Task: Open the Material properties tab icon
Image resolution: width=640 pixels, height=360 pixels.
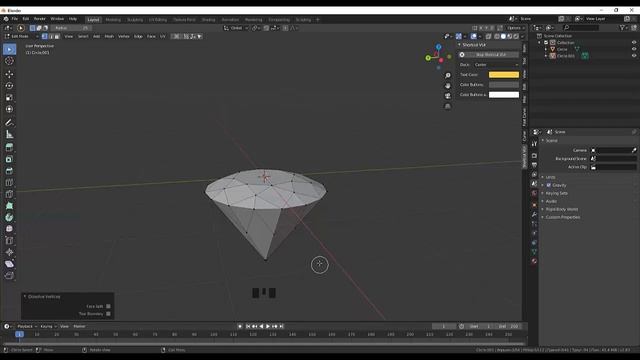Action: [x=534, y=261]
